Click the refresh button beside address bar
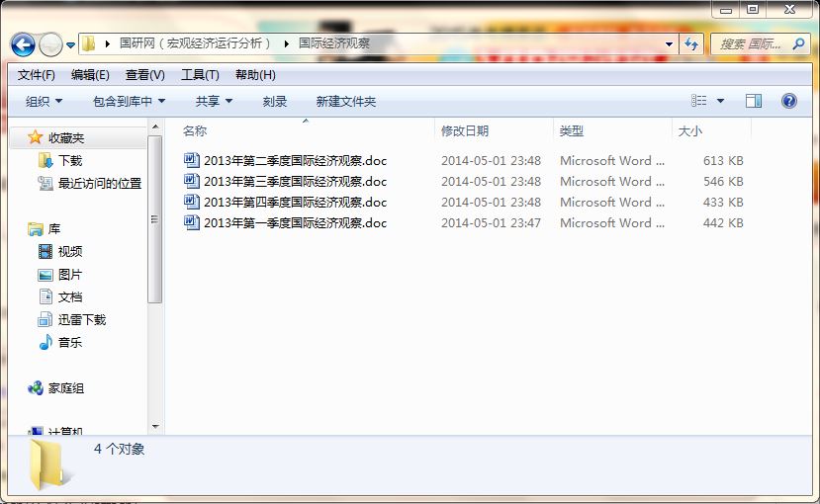Screen dimensions: 820x504 pos(691,44)
